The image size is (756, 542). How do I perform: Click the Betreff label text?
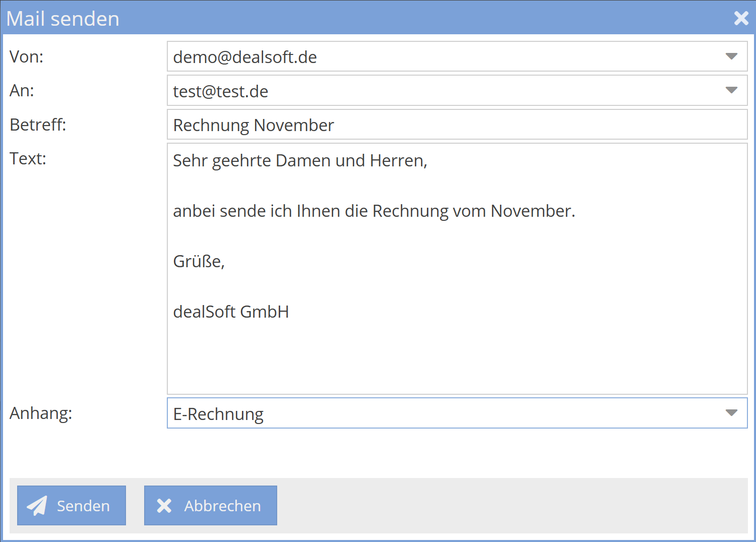point(38,125)
